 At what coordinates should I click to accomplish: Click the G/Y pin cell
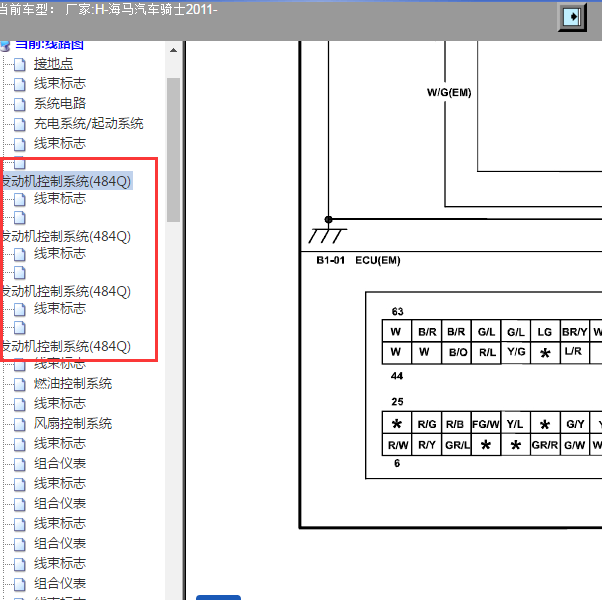point(575,424)
